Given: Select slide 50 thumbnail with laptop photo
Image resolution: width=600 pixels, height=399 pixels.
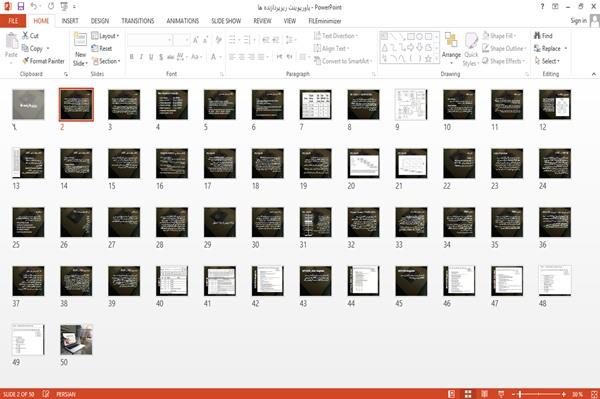Looking at the screenshot, I should [x=76, y=340].
